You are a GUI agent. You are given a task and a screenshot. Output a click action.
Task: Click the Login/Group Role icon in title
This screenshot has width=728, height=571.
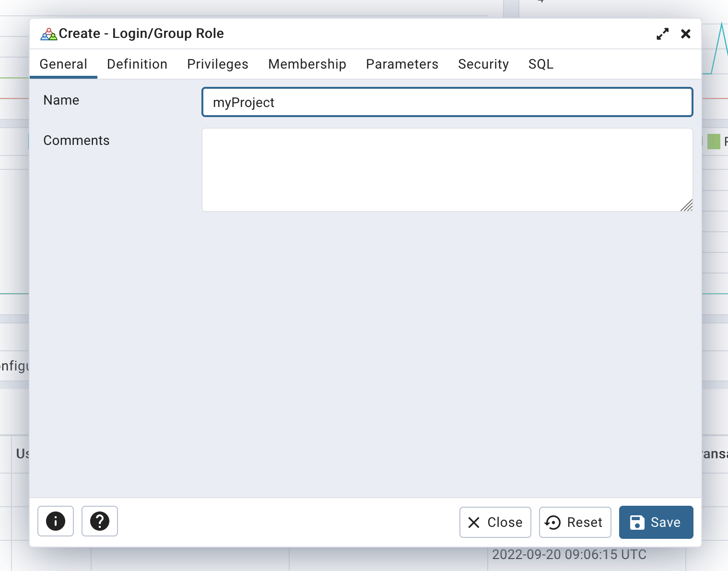(x=48, y=34)
